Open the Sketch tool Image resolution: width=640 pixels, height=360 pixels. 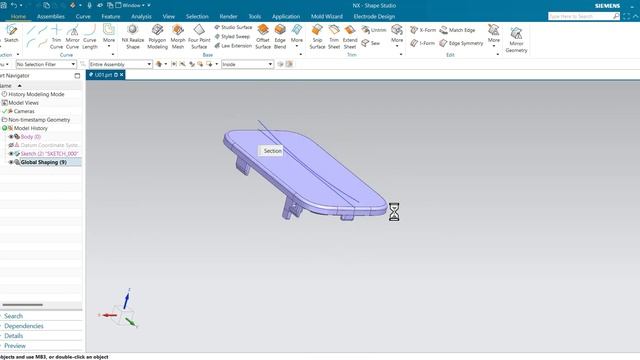(x=11, y=34)
